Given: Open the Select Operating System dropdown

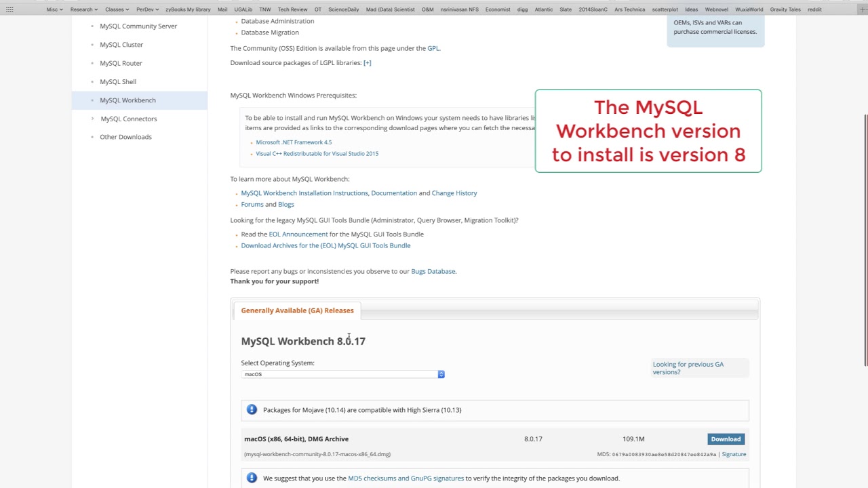Looking at the screenshot, I should coord(343,374).
